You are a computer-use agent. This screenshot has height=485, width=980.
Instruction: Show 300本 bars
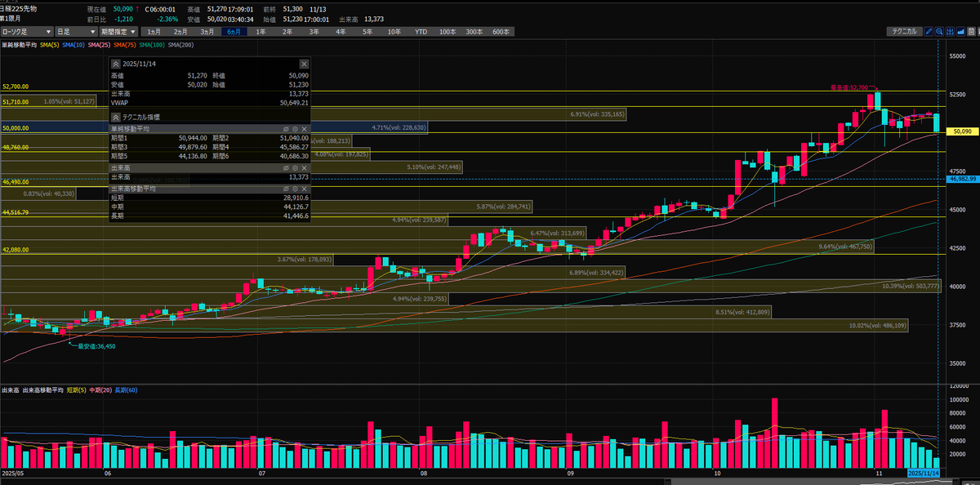click(474, 32)
